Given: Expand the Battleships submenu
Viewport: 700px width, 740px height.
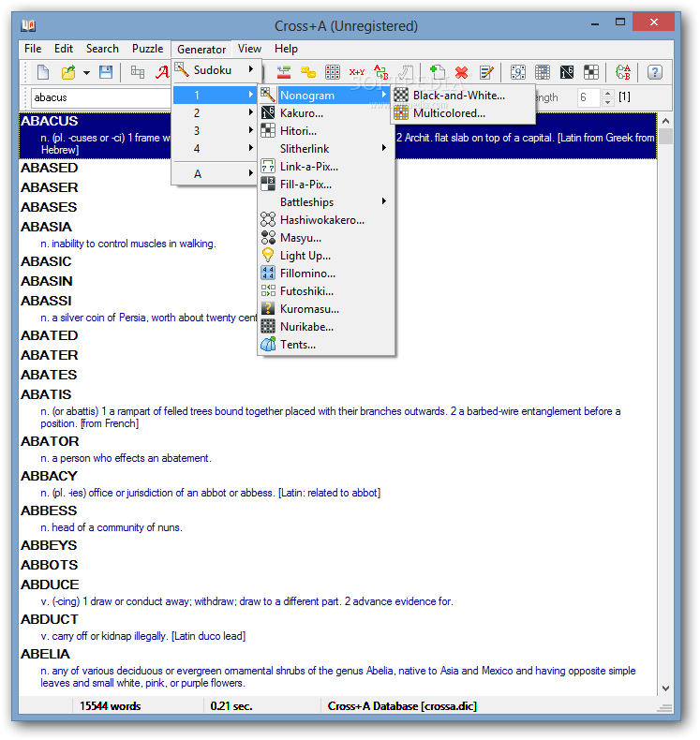Looking at the screenshot, I should pos(326,202).
